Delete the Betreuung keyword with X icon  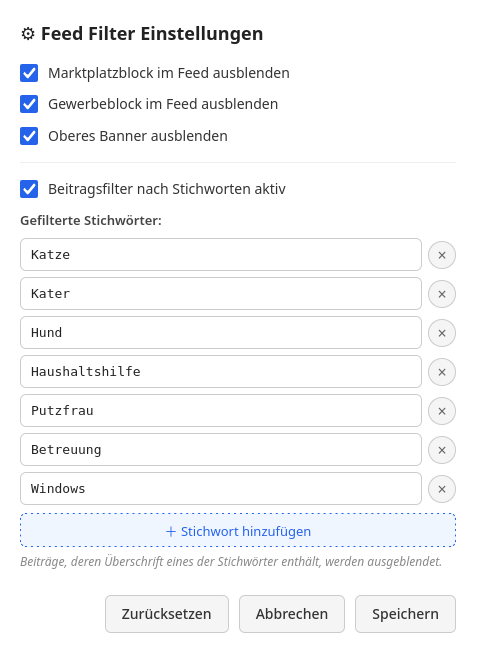(442, 450)
